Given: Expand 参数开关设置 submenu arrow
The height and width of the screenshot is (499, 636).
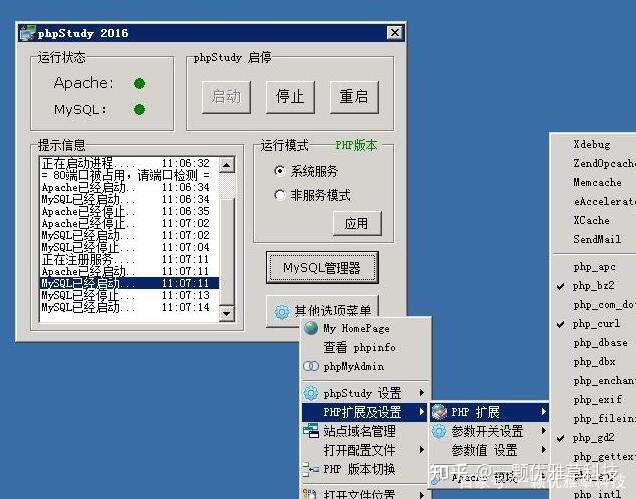Looking at the screenshot, I should (544, 431).
